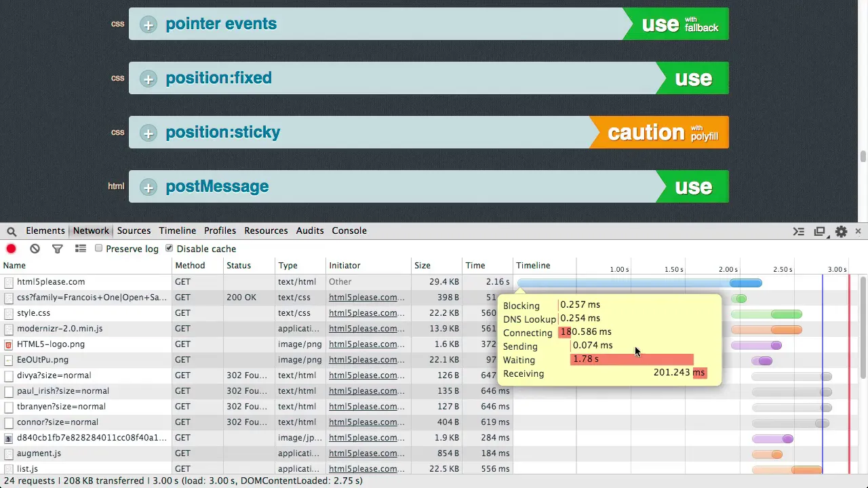This screenshot has width=868, height=488.
Task: Clear the network log with the cancel icon
Action: [x=35, y=249]
